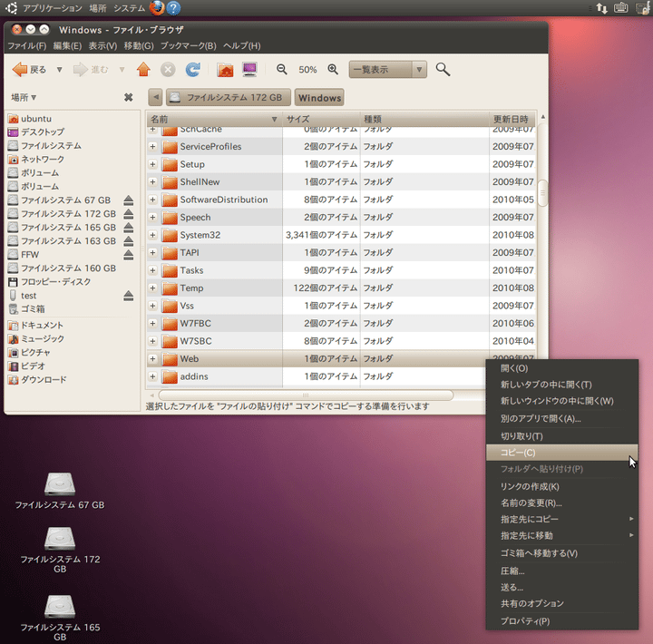Click the path bar left scroll arrow

155,97
